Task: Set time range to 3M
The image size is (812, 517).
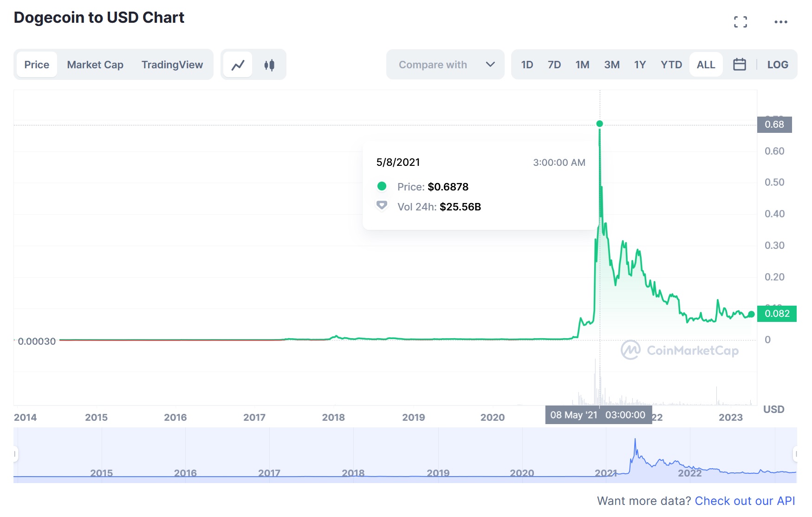Action: (612, 65)
